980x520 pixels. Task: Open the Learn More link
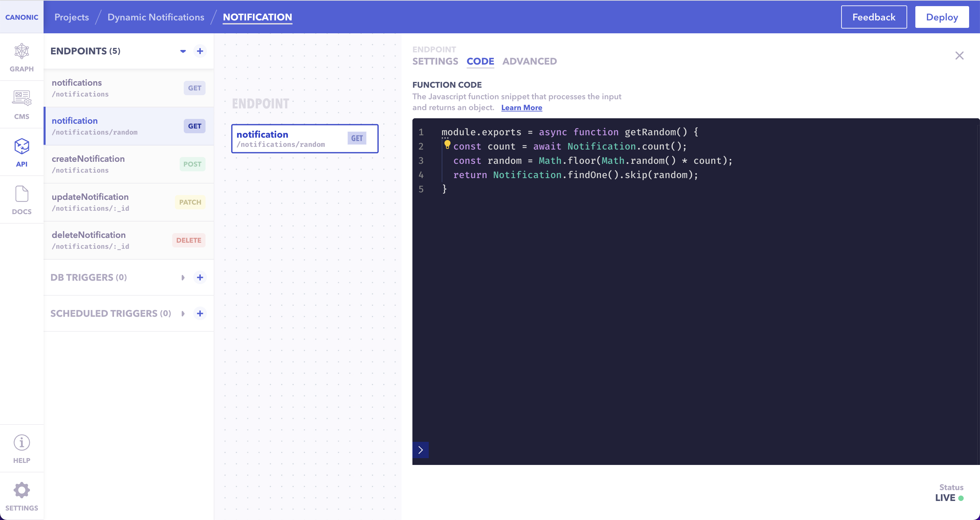pos(521,108)
